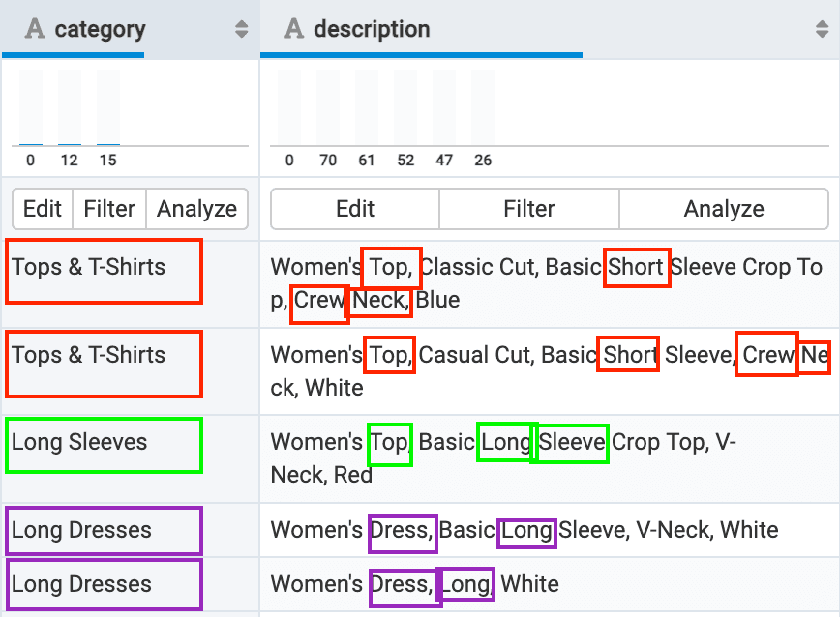
Task: Select the category column header name
Action: pyautogui.click(x=100, y=29)
